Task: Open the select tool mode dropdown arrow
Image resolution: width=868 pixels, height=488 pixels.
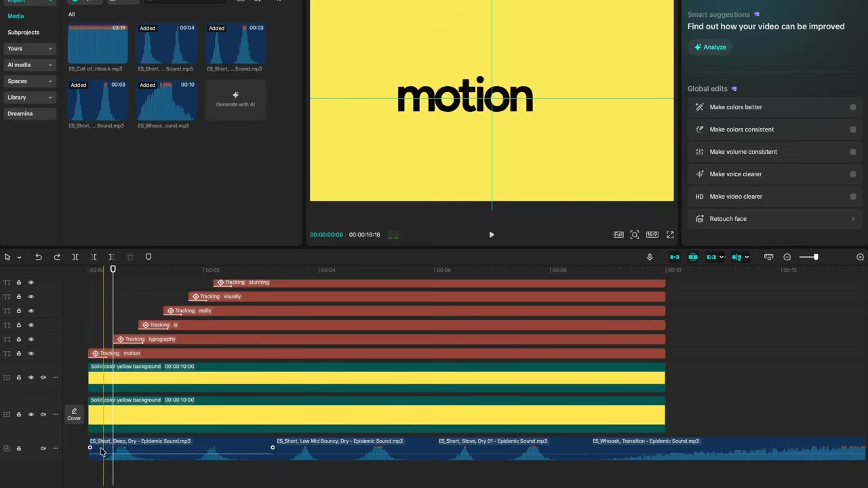Action: click(19, 258)
